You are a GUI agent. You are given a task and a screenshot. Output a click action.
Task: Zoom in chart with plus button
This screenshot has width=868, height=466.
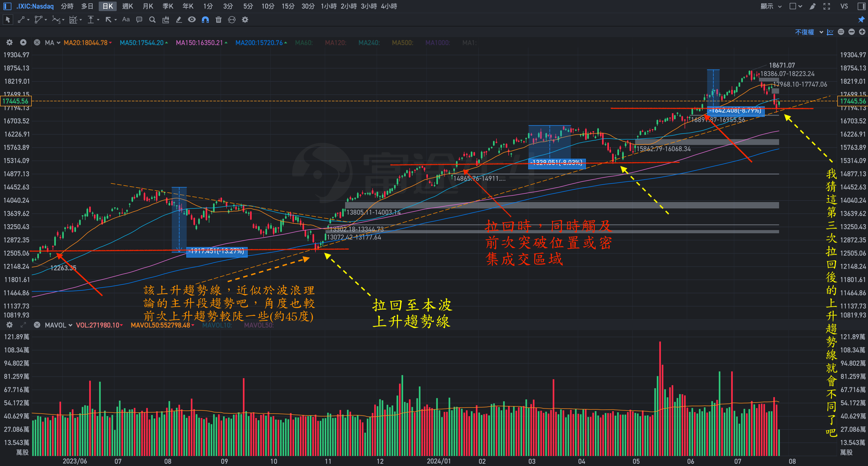pos(862,32)
